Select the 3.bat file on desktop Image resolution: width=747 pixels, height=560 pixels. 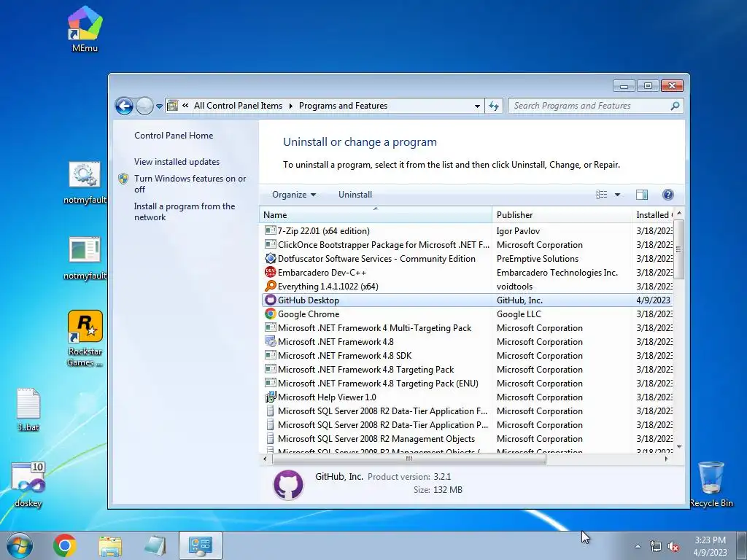coord(28,410)
